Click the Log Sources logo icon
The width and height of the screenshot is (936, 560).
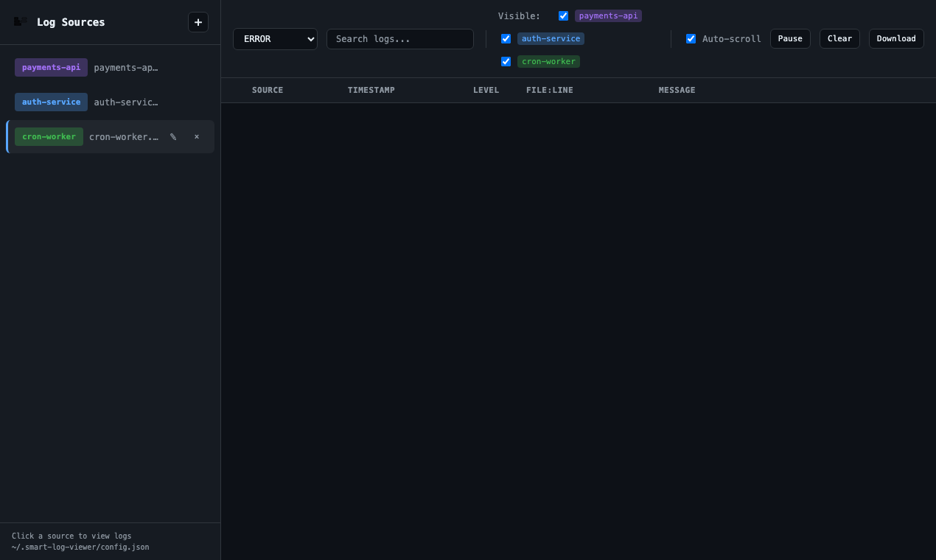coord(20,21)
